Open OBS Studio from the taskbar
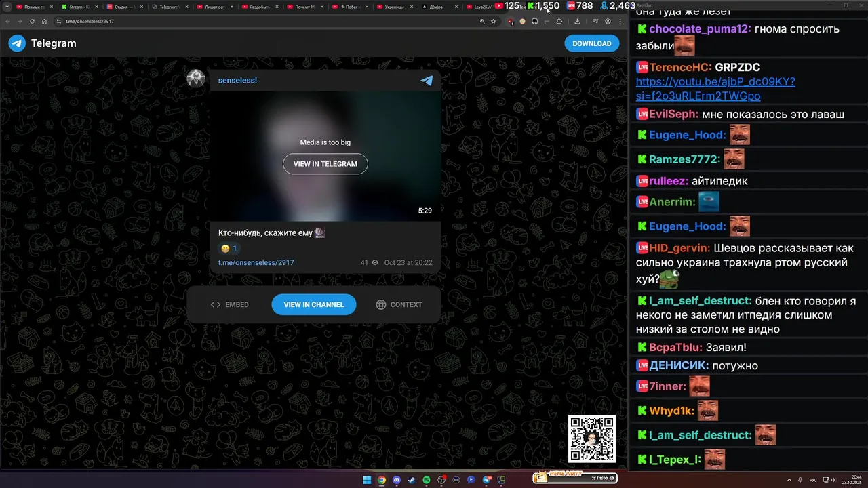The width and height of the screenshot is (868, 488). pos(441,480)
